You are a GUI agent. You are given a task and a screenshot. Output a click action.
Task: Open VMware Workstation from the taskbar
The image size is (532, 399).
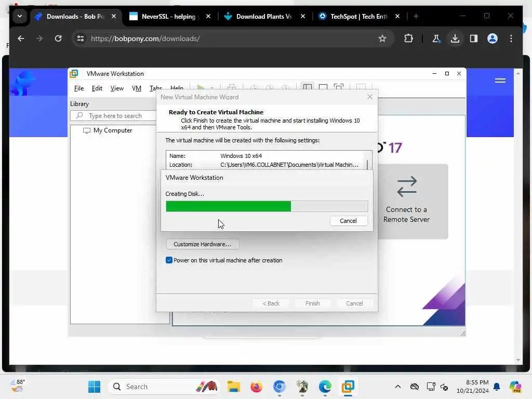click(348, 387)
